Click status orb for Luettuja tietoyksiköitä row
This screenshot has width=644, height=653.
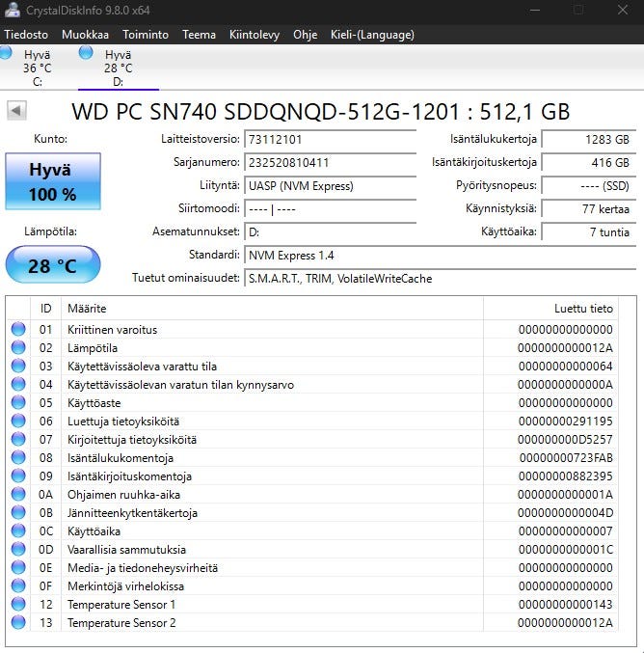point(18,421)
